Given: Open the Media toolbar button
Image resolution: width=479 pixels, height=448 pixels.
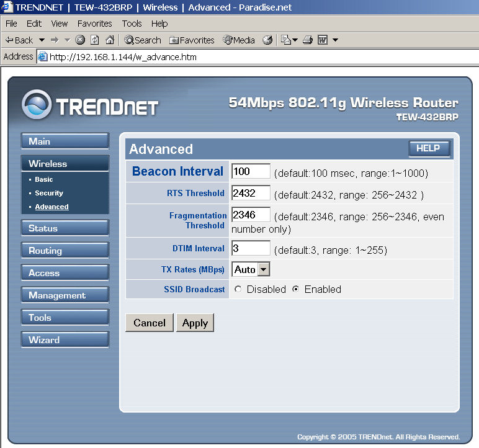Looking at the screenshot, I should (x=239, y=40).
